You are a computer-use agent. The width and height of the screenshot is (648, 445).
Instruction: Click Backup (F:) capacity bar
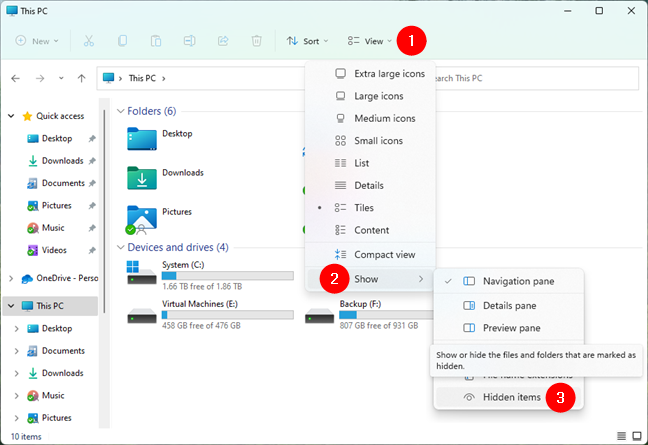click(386, 315)
